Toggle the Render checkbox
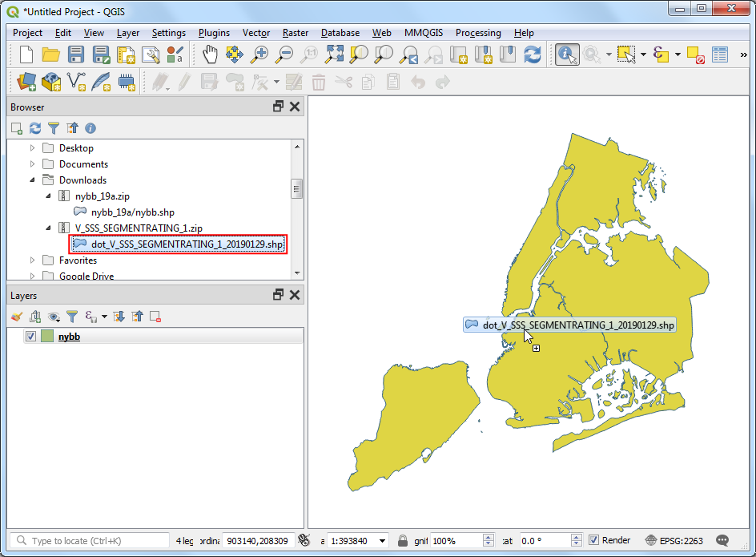The width and height of the screenshot is (756, 557). point(593,540)
